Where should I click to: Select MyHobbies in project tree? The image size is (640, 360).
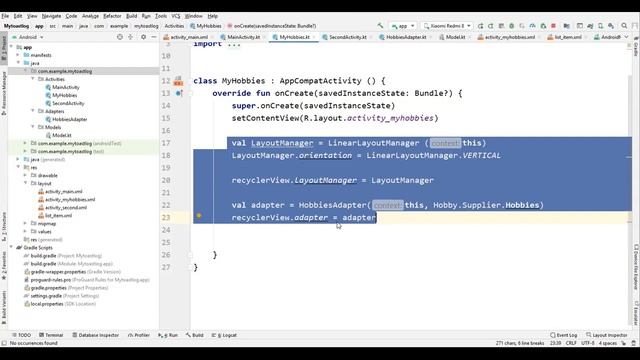[x=61, y=95]
